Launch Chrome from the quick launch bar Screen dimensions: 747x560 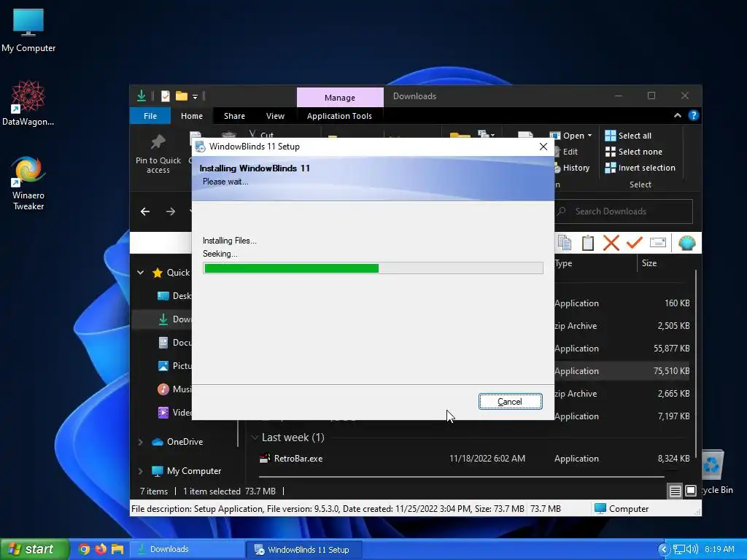tap(84, 550)
